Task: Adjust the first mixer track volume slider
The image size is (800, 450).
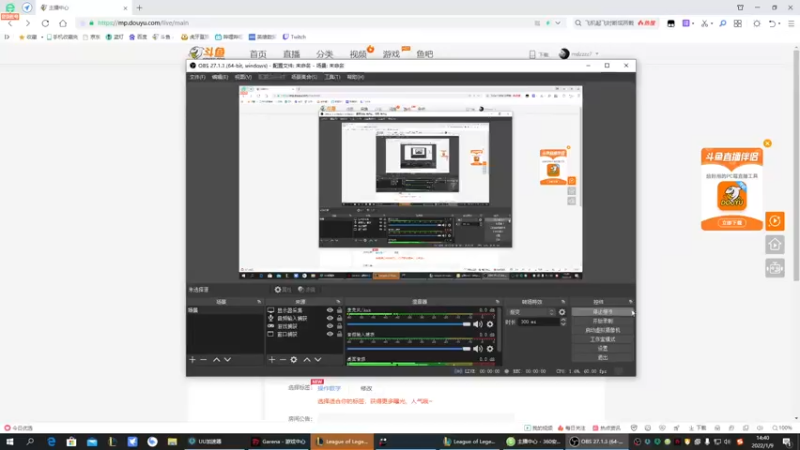Action: 409,324
